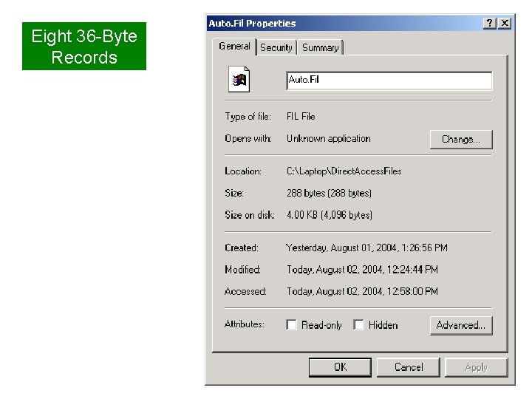
Task: Click the Cancel button
Action: 409,367
